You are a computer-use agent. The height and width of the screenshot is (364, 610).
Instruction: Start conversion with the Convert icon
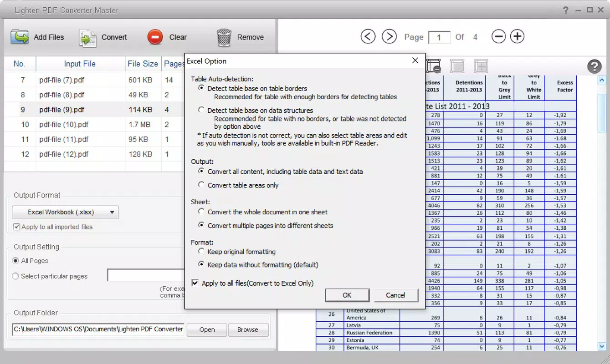[x=88, y=38]
